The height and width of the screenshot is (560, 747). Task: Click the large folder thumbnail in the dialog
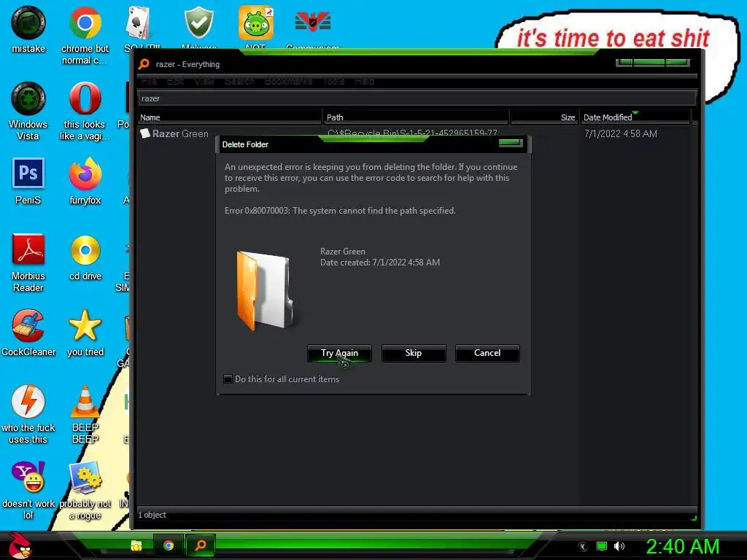click(267, 290)
